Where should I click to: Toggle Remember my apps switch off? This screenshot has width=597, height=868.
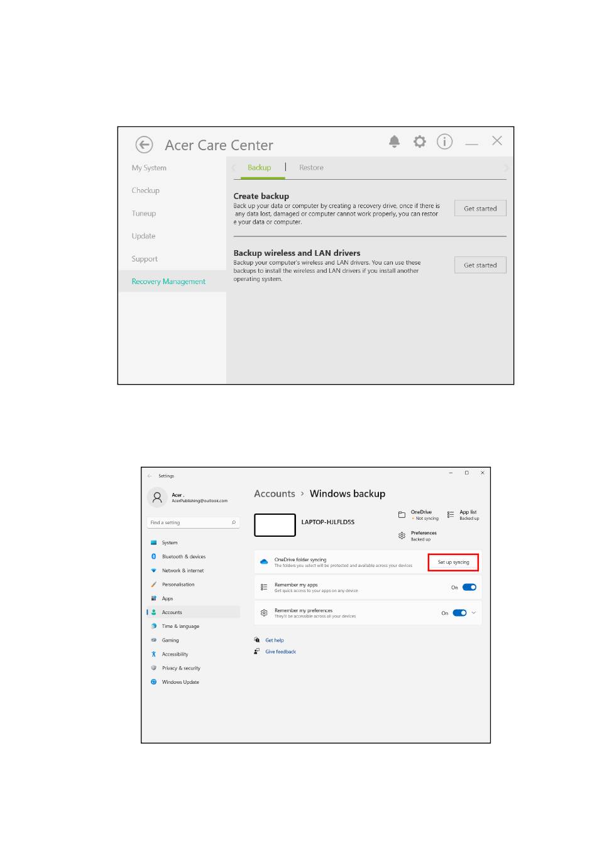469,587
